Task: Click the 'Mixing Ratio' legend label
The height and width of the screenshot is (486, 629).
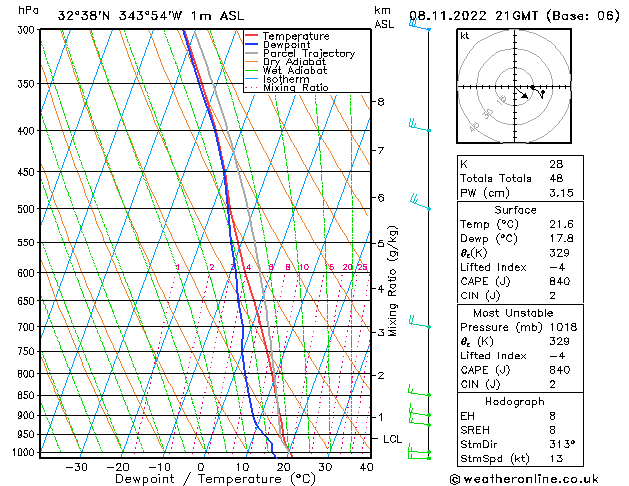Action: pyautogui.click(x=296, y=87)
